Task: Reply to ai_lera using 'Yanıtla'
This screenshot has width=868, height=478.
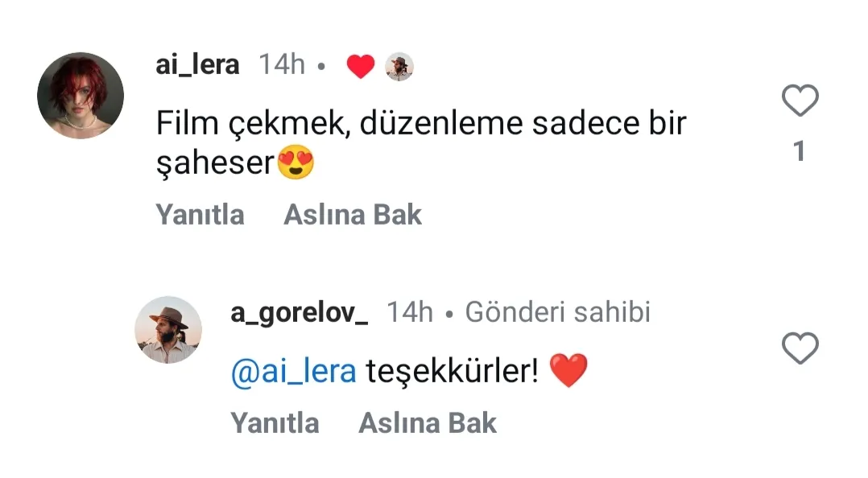Action: coord(200,214)
